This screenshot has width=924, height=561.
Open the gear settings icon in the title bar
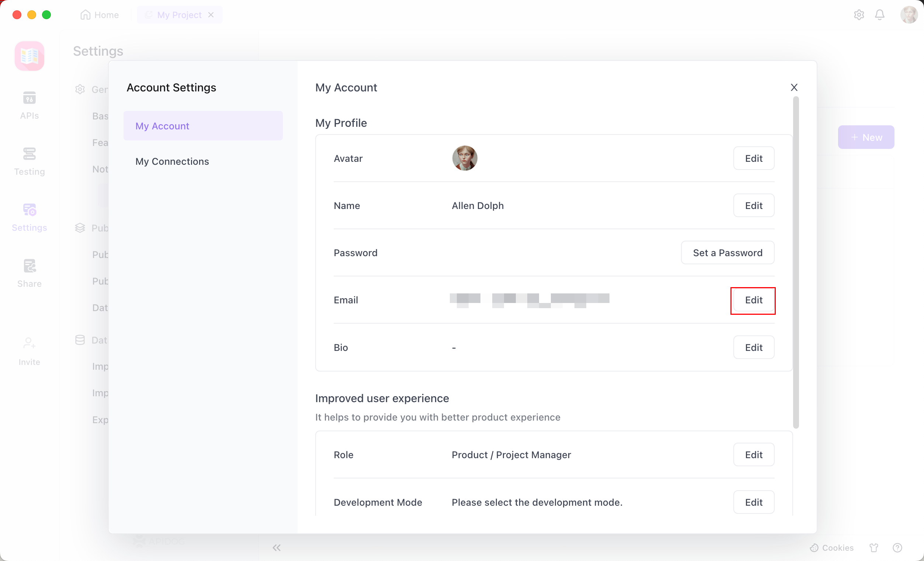pos(859,15)
